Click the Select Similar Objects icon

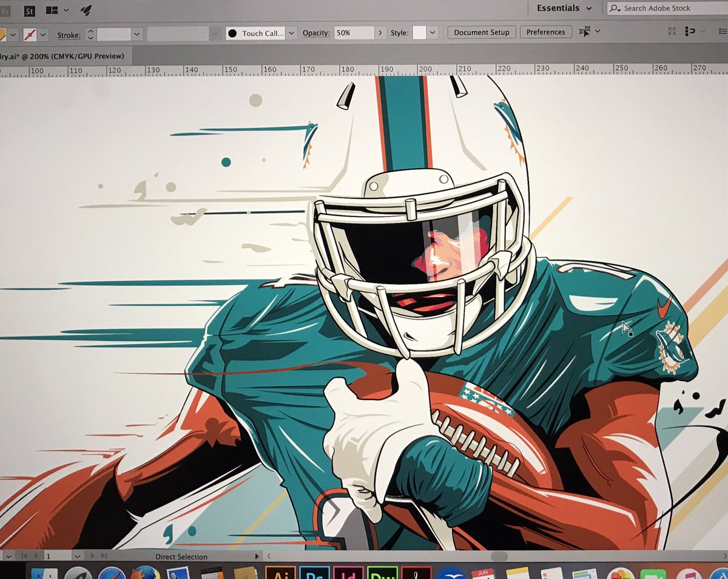(x=584, y=32)
